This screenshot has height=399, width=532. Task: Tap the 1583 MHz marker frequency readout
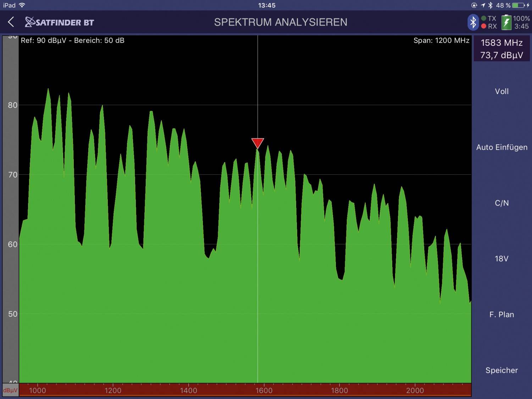[501, 43]
